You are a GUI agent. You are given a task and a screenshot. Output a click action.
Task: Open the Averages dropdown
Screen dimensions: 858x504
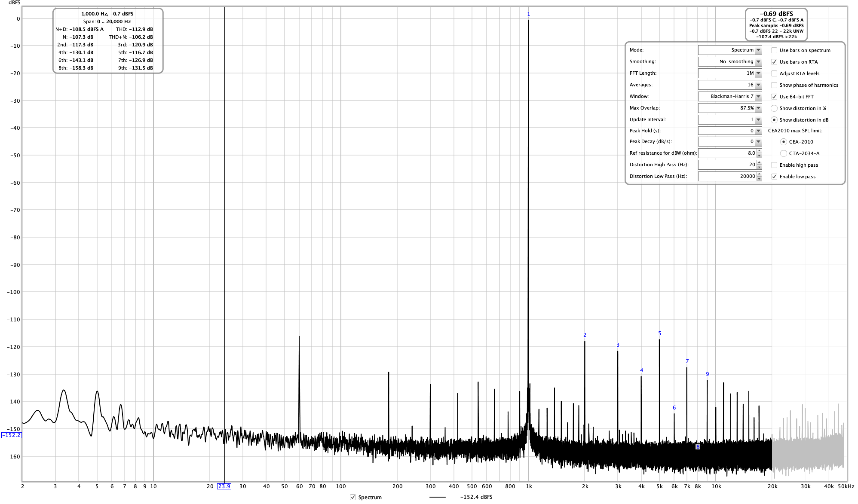[730, 85]
